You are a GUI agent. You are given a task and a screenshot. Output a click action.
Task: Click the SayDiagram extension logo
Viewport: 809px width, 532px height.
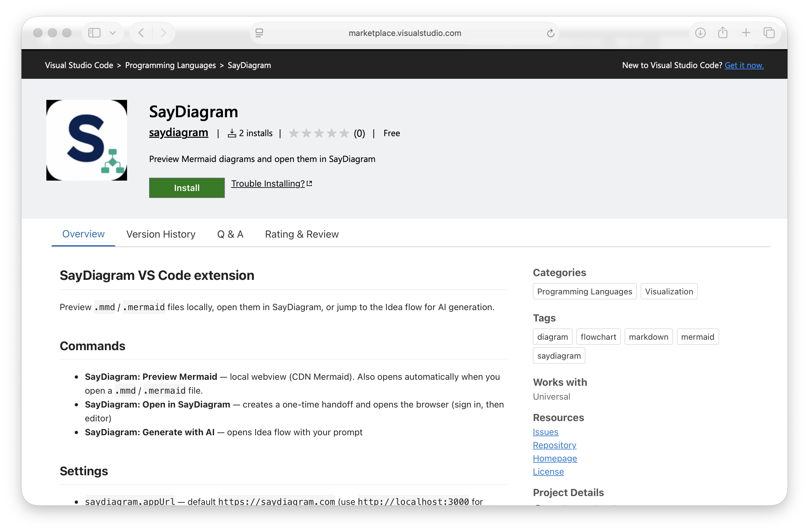coord(87,140)
